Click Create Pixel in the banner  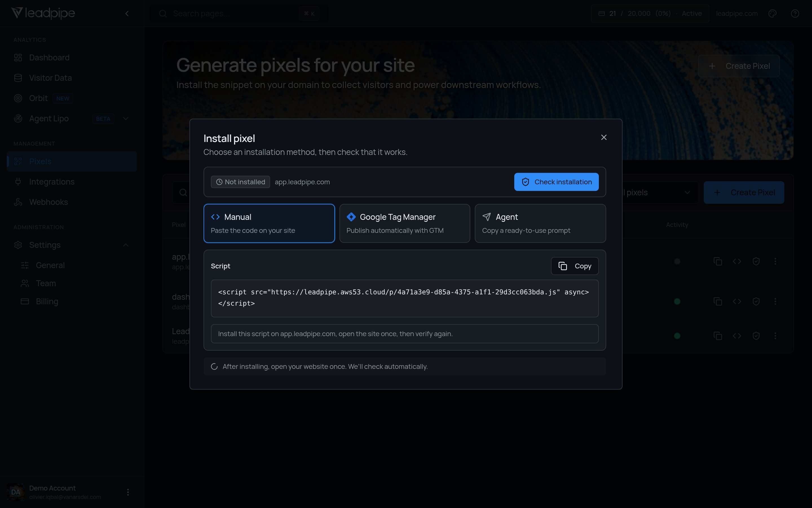(x=739, y=66)
